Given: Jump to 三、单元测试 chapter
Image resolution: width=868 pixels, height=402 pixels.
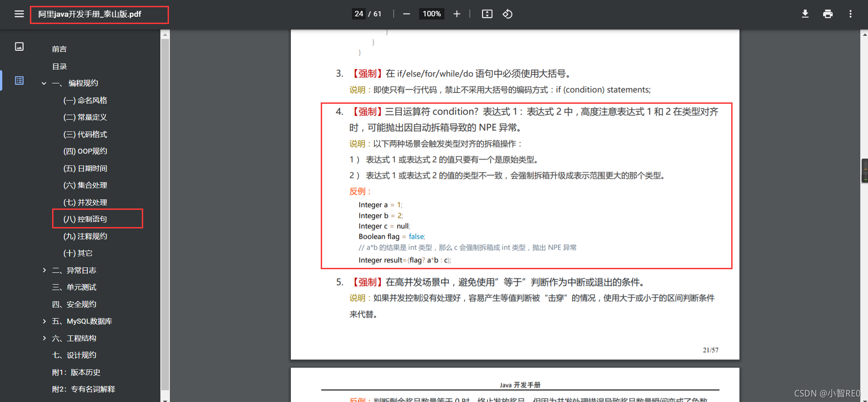Looking at the screenshot, I should click(74, 287).
